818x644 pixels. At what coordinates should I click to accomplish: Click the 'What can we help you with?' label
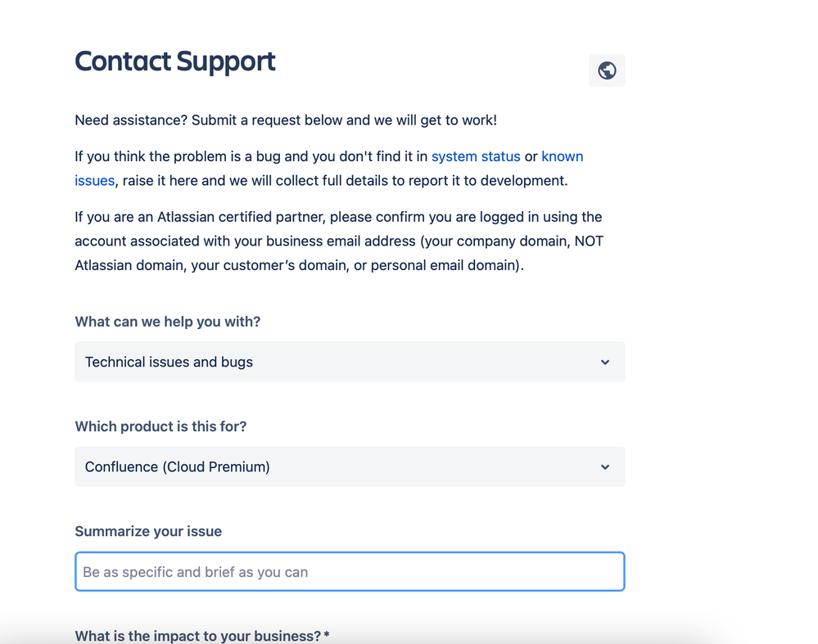point(168,322)
